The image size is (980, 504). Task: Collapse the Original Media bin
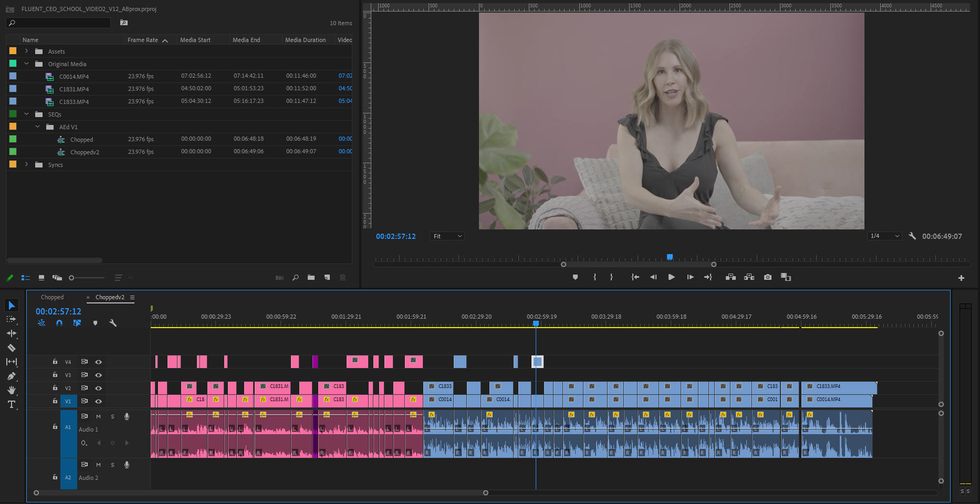click(26, 64)
